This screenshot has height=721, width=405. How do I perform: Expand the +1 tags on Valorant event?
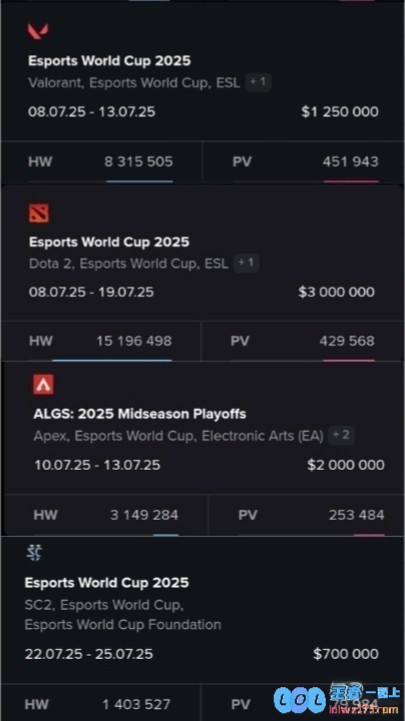point(258,82)
